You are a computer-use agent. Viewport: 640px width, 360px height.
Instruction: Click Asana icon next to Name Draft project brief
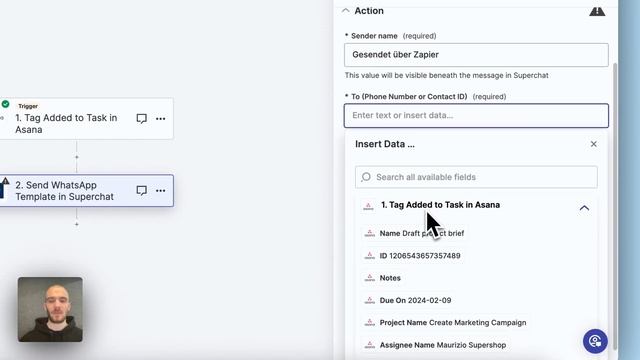tap(369, 233)
